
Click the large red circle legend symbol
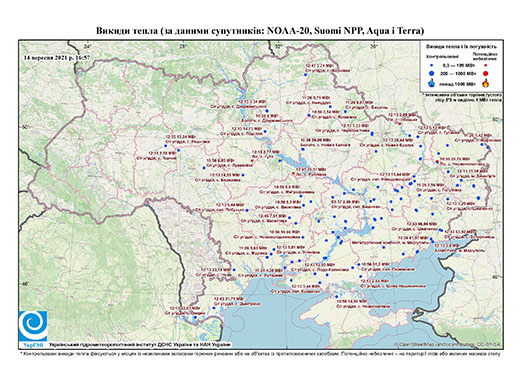pyautogui.click(x=485, y=74)
